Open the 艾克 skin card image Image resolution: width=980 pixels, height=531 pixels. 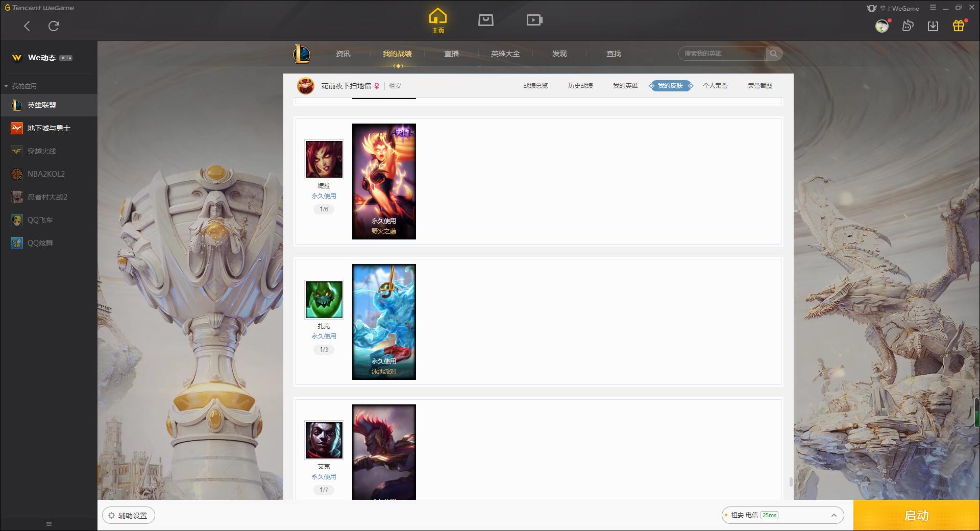pyautogui.click(x=384, y=452)
